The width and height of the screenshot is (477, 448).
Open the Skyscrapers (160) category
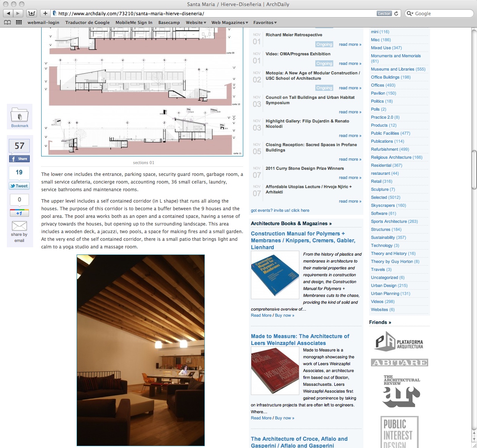click(x=389, y=205)
